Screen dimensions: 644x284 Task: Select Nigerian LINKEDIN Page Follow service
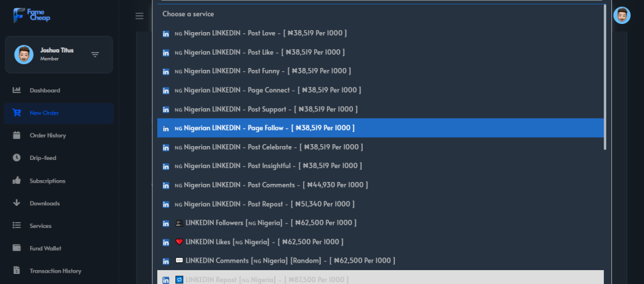[380, 128]
